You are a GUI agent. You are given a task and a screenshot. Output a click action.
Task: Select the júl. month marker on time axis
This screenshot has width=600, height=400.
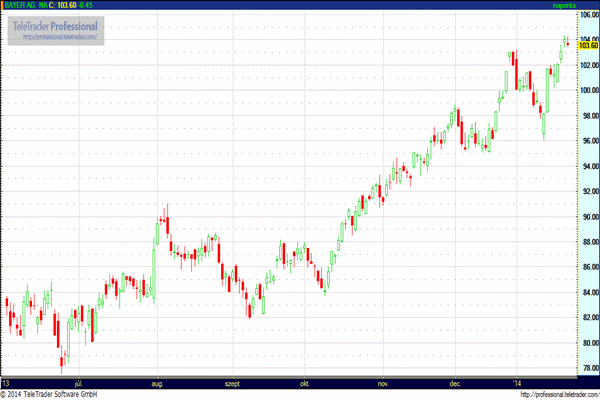78,384
